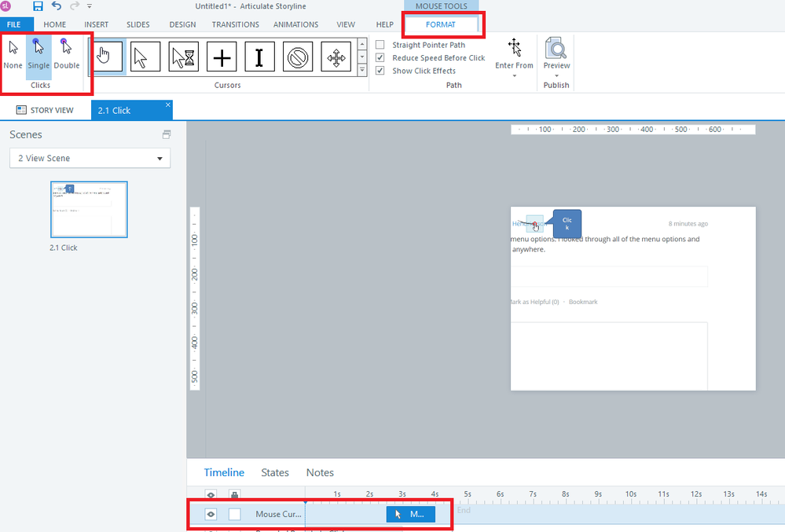Choose the arrow with hourglass cursor
The image size is (785, 532).
(x=184, y=57)
